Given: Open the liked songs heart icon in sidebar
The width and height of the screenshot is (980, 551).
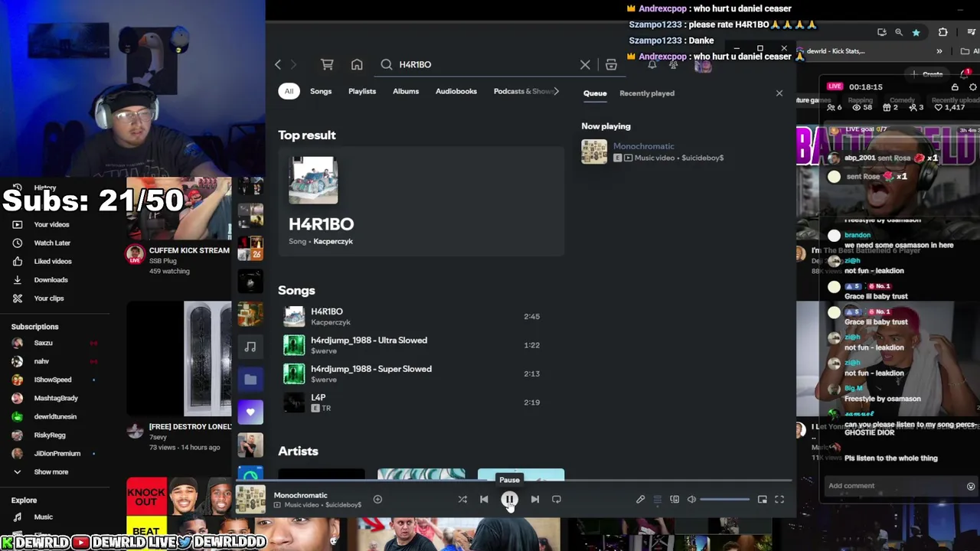Looking at the screenshot, I should 250,412.
